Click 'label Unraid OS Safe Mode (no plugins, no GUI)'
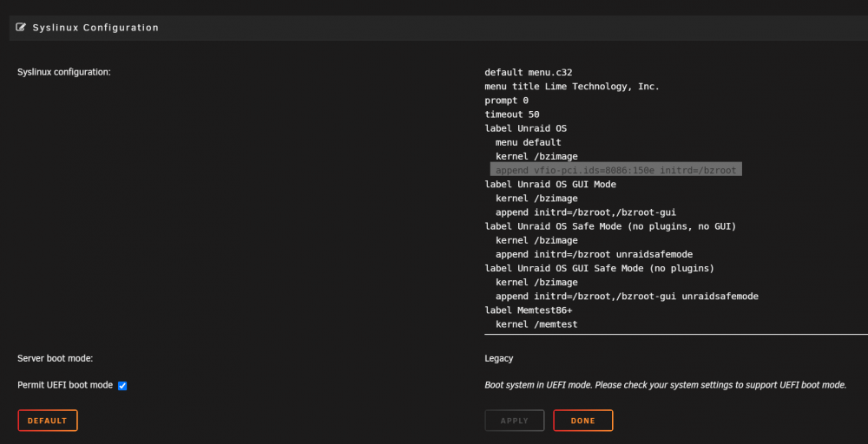 coord(610,226)
